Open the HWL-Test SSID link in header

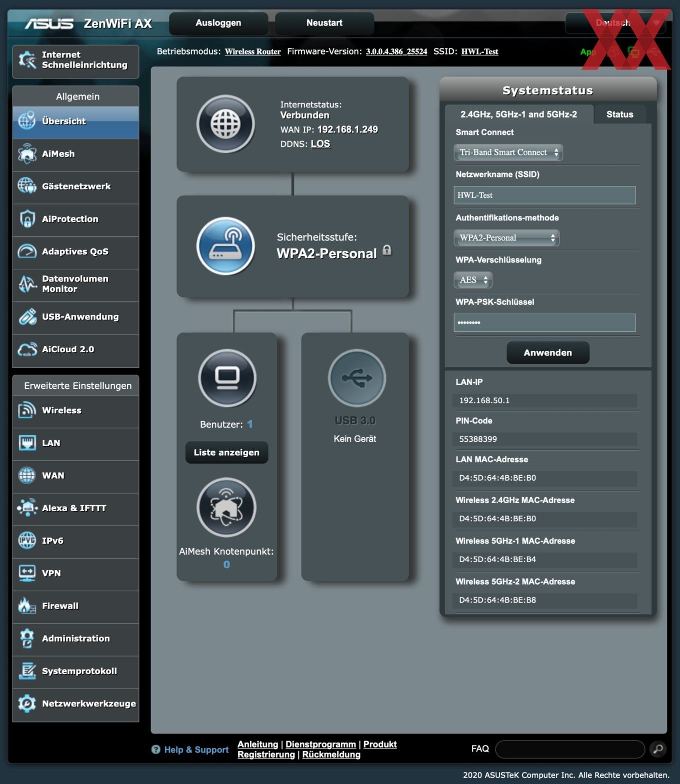(x=479, y=51)
